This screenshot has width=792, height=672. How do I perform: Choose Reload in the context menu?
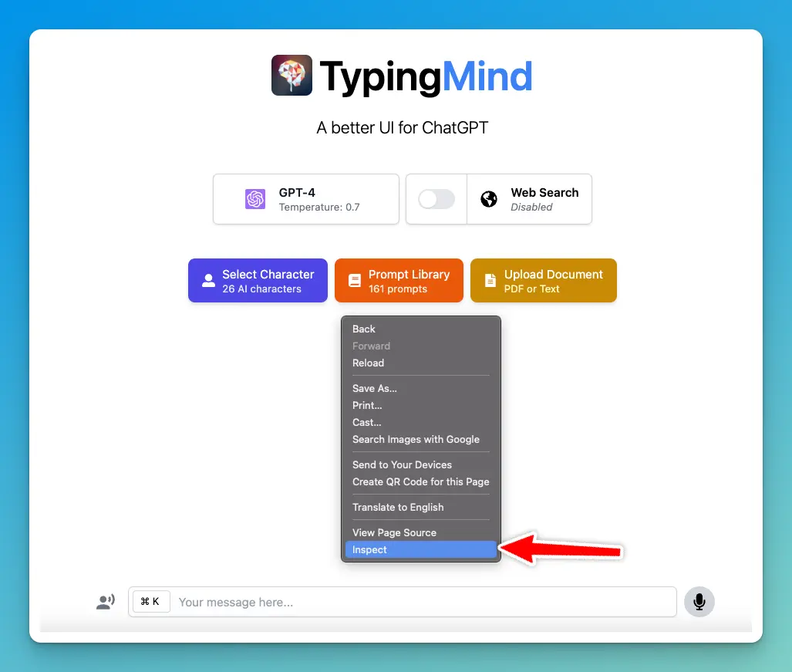click(x=421, y=363)
